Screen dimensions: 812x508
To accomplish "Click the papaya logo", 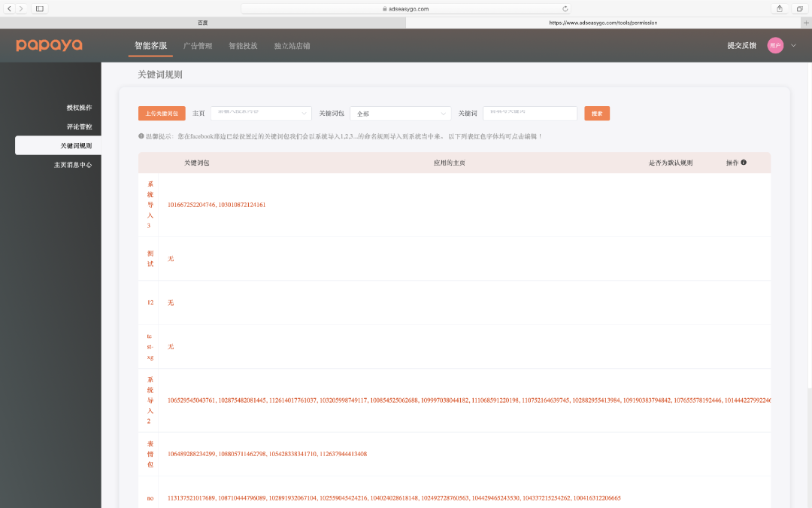I will point(50,45).
